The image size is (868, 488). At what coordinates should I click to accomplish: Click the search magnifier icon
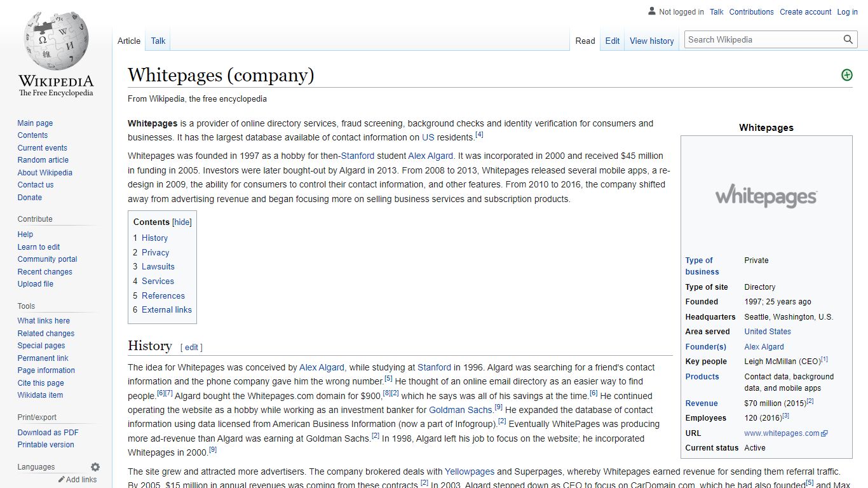[848, 39]
